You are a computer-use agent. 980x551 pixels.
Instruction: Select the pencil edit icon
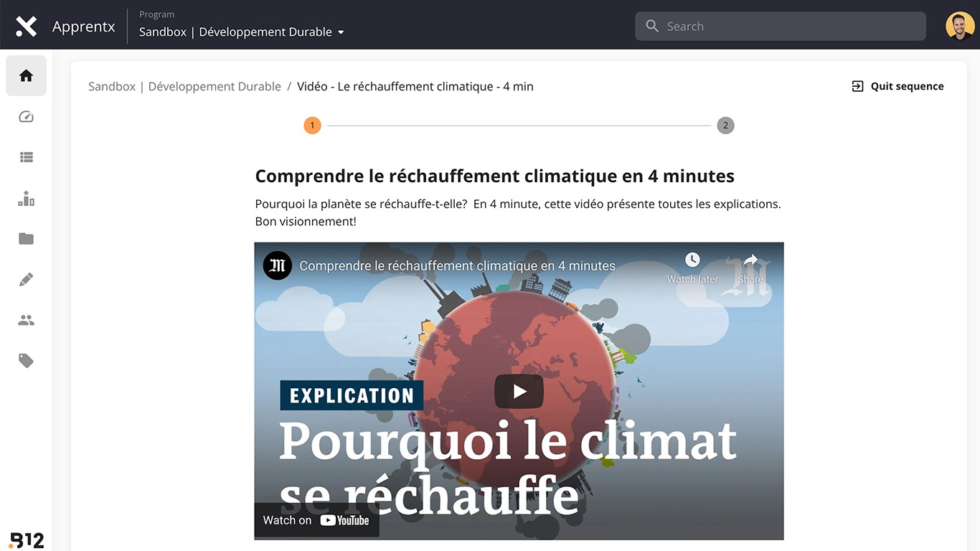(26, 279)
